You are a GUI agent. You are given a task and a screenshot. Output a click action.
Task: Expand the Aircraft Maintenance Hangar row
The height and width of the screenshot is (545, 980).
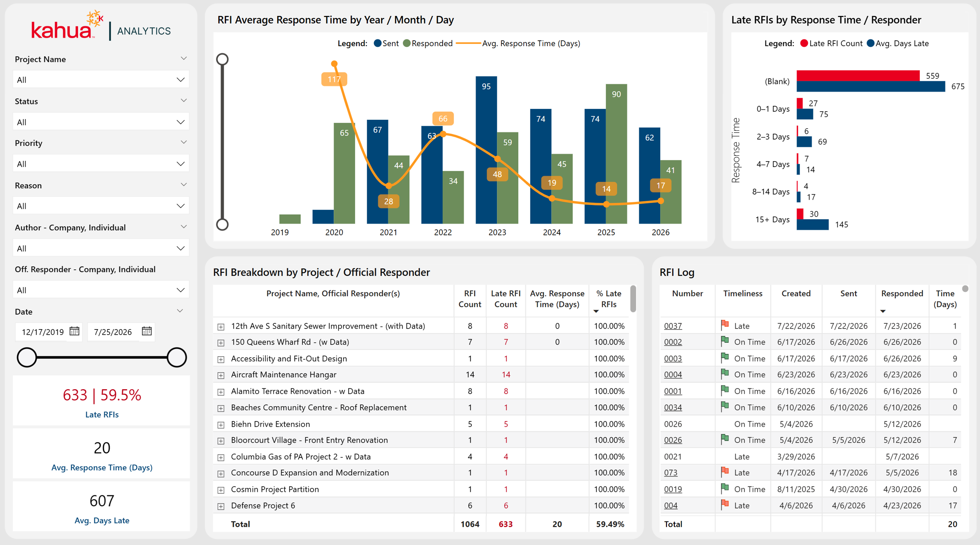coord(221,375)
